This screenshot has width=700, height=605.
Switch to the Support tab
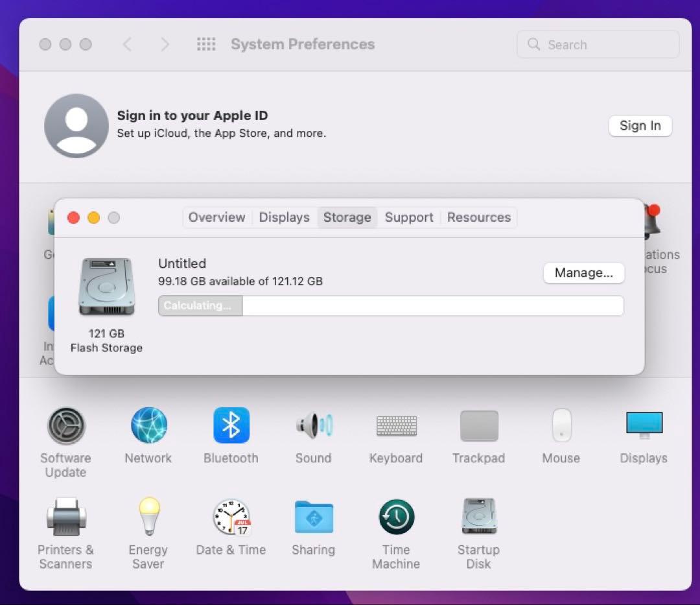409,217
